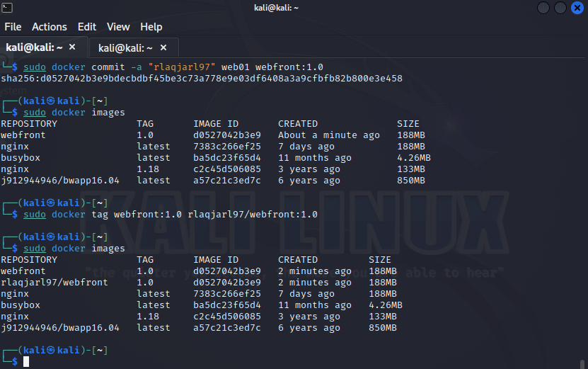
Task: Click 'a57c21c3ed7c' image ID in first listing
Action: click(x=227, y=181)
